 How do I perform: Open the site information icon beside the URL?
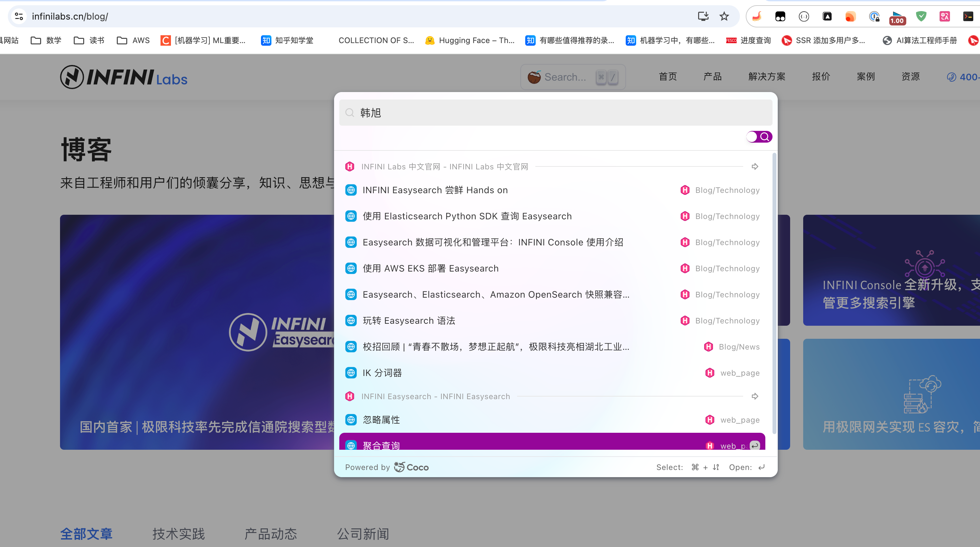19,16
